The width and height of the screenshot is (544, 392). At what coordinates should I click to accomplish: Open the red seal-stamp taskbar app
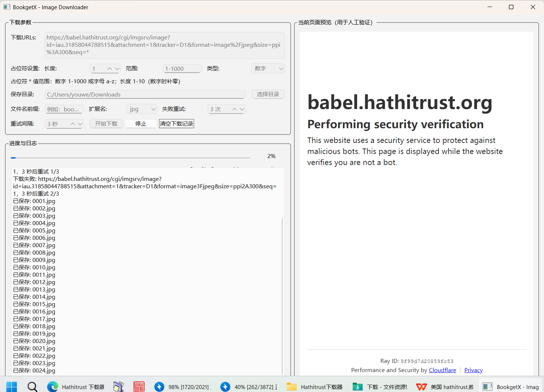click(139, 386)
